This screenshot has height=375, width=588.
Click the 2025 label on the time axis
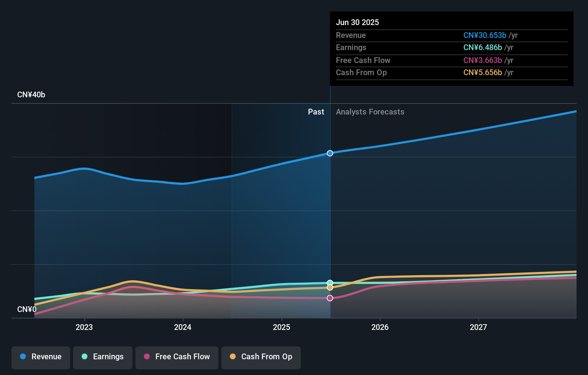281,327
